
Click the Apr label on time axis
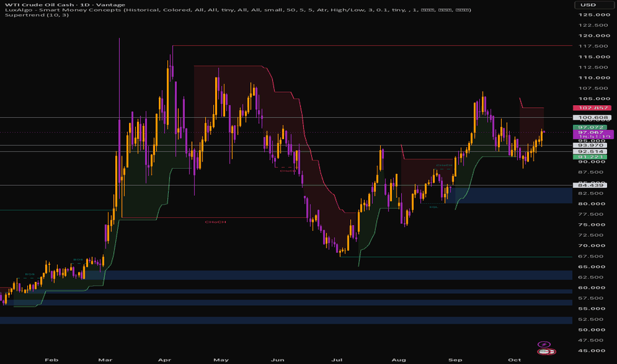tap(164, 359)
